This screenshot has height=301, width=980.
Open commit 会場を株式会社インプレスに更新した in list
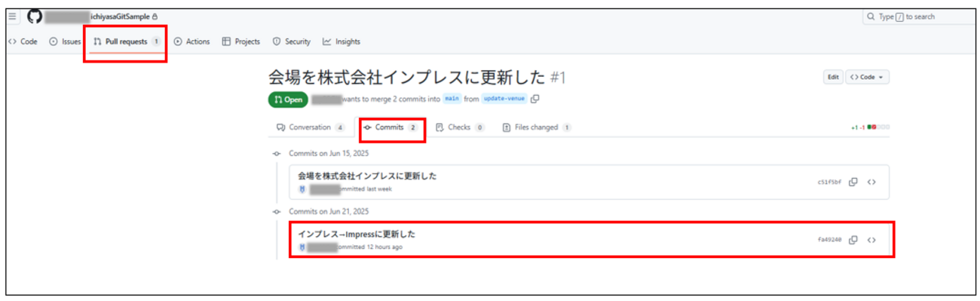coord(367,176)
